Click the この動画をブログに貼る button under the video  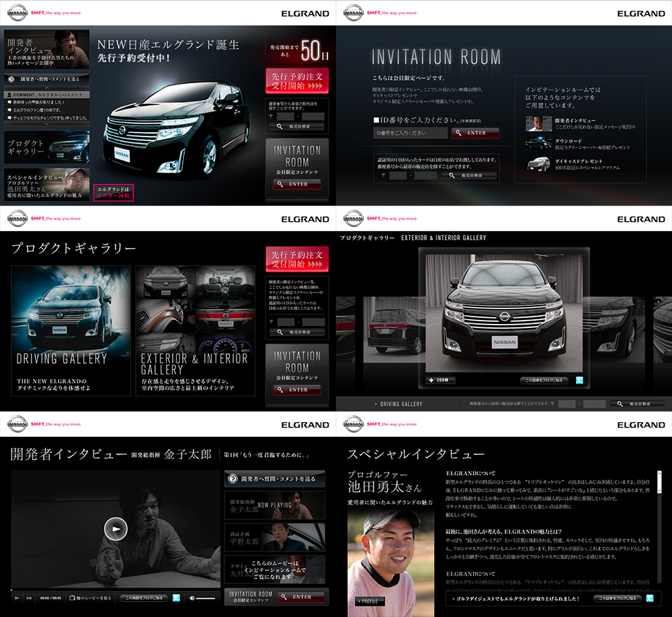(144, 598)
